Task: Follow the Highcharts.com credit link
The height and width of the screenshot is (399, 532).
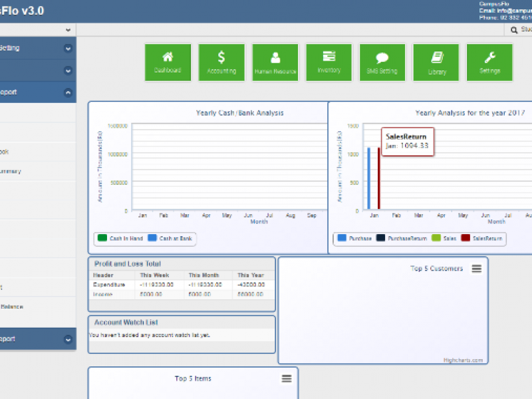Action: tap(464, 360)
